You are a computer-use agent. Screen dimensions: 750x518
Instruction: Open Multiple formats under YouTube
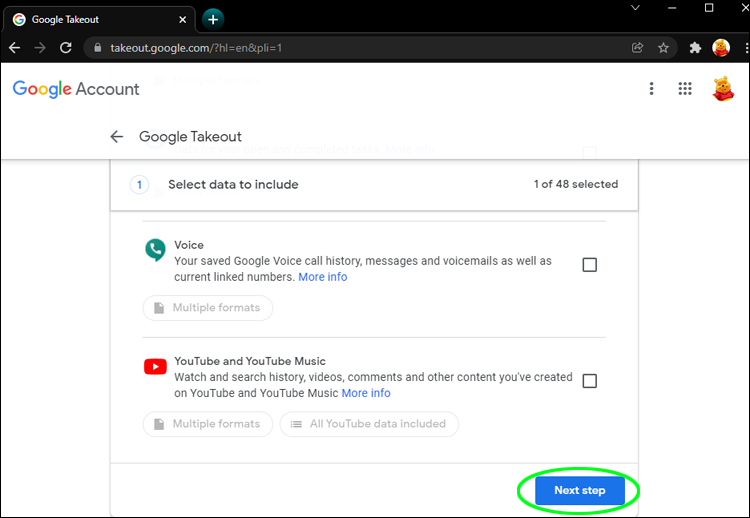[x=207, y=424]
